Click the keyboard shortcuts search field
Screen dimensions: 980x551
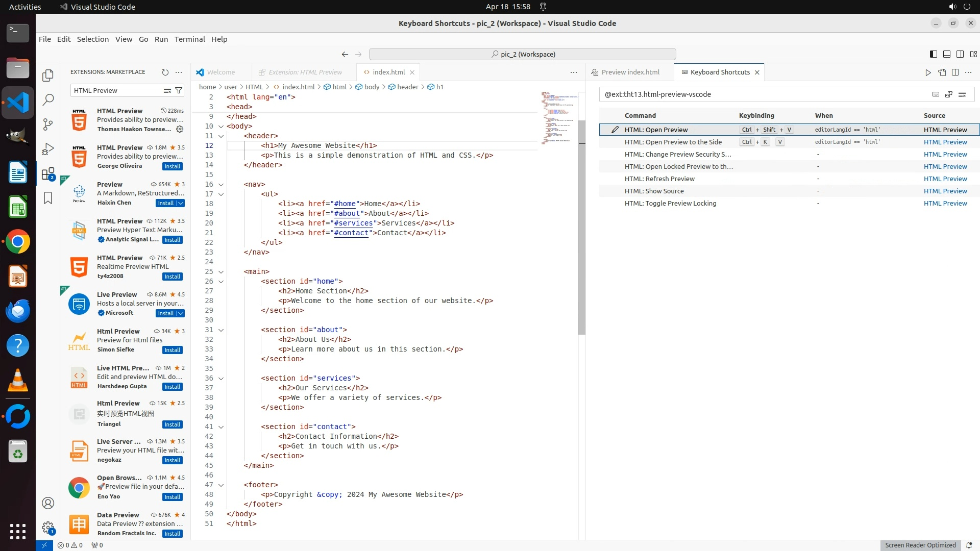click(x=763, y=94)
